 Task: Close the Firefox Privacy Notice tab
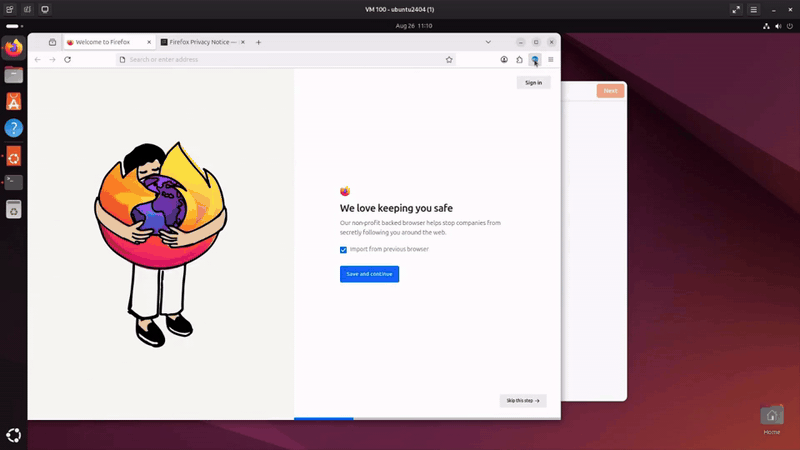point(243,42)
